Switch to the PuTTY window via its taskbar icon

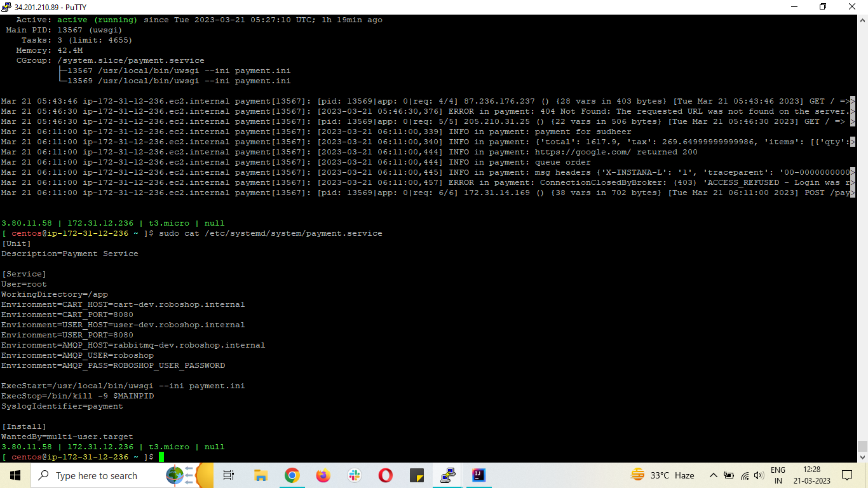click(447, 475)
